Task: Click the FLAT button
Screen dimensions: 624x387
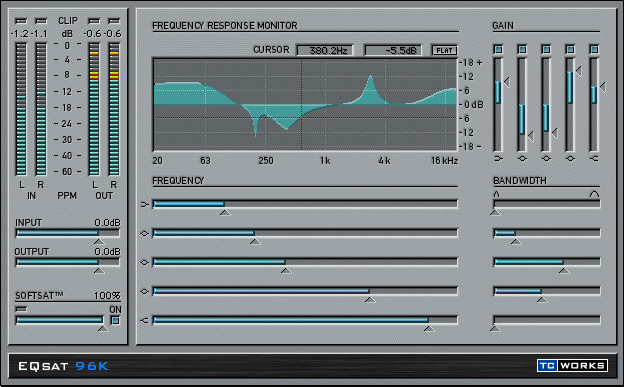Action: pos(445,51)
